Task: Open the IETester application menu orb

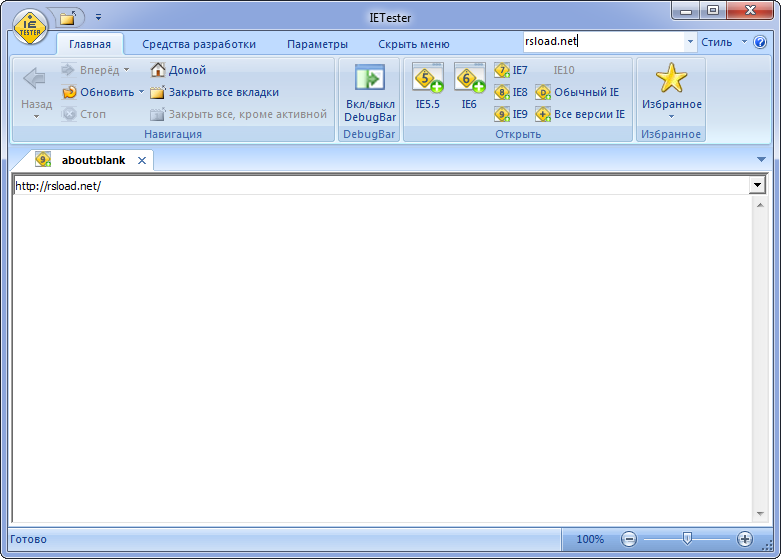Action: (x=30, y=27)
